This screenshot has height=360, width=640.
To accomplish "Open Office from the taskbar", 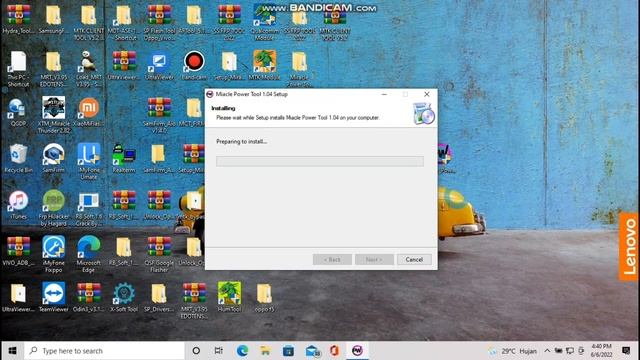I will tap(335, 351).
